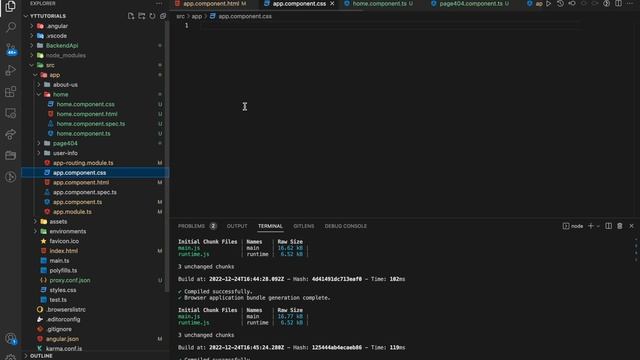Kill the terminal with trash icon
Image resolution: width=640 pixels, height=360 pixels.
[x=620, y=226]
